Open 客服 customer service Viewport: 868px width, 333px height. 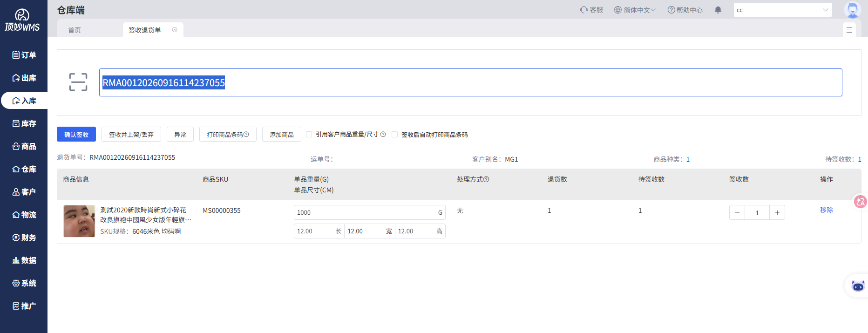coord(591,10)
